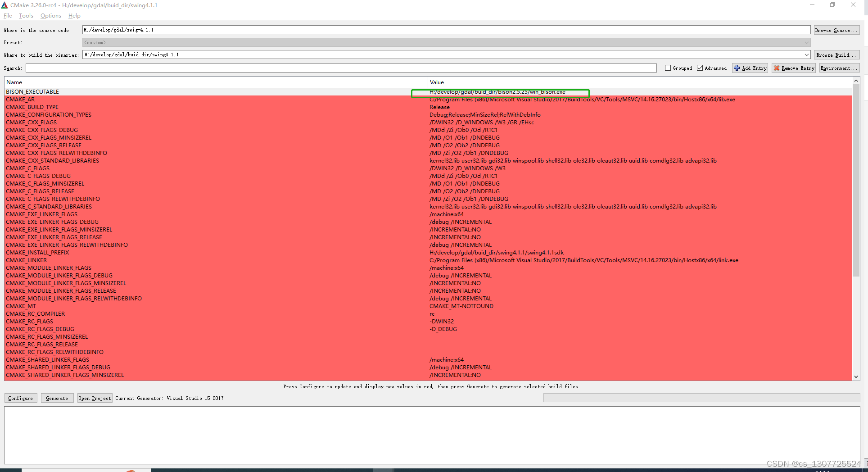This screenshot has width=868, height=472.
Task: Select the CMAKE_CONFIGURATION_TYPES entry
Action: [49, 115]
